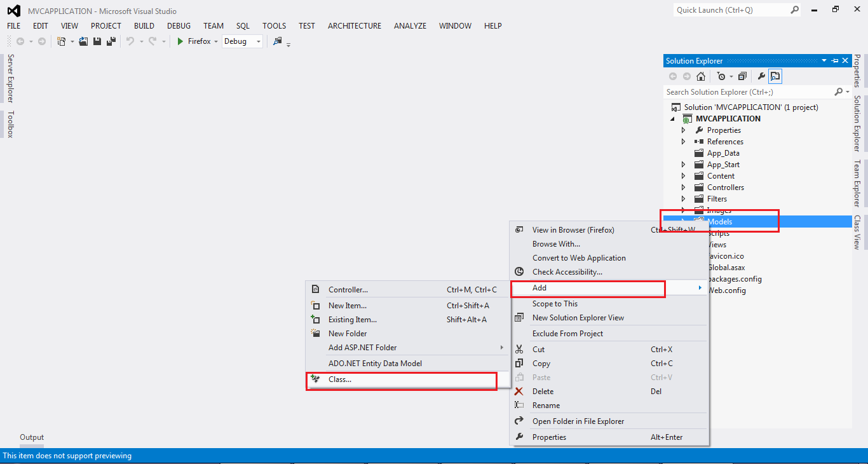Click the Navigate Backward arrow in the toolbar

click(21, 41)
